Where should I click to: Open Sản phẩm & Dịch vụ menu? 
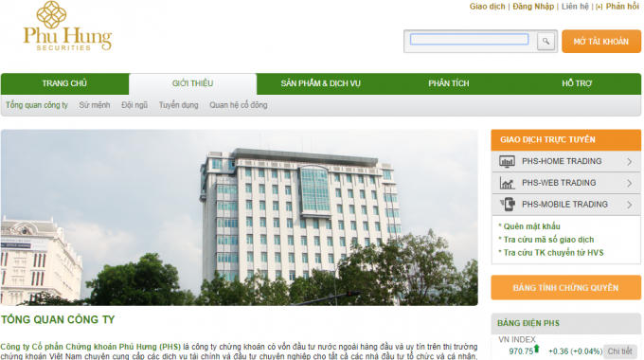tap(321, 83)
